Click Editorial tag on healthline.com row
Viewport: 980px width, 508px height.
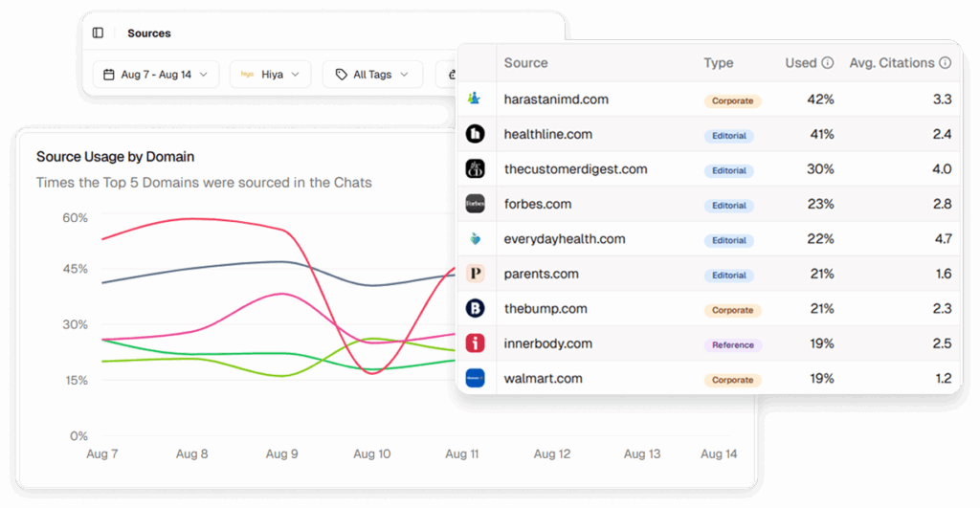coord(728,136)
